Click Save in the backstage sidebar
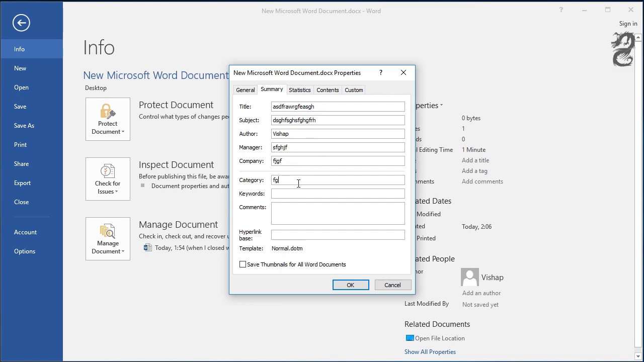The height and width of the screenshot is (362, 644). tap(32, 107)
